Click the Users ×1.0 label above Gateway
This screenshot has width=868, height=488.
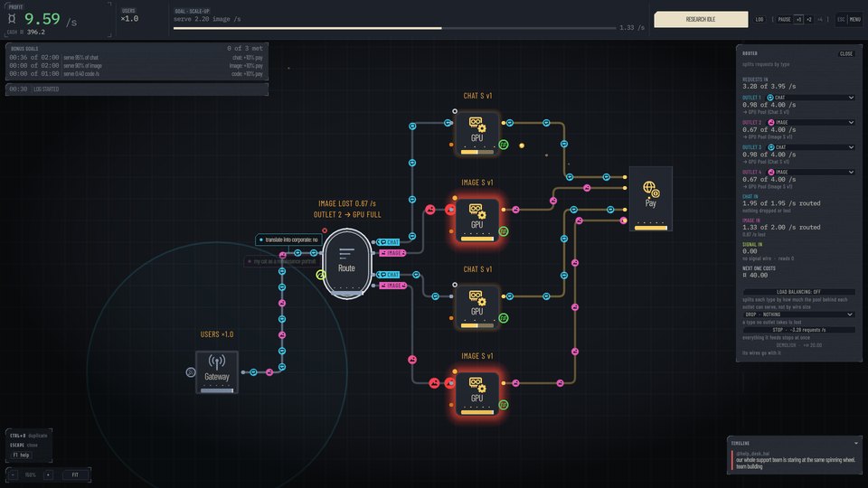click(x=216, y=334)
